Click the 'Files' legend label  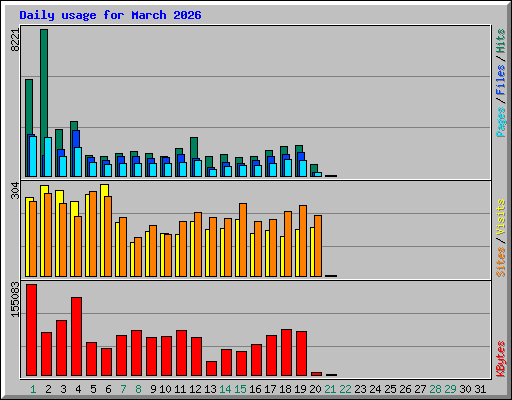tap(501, 80)
